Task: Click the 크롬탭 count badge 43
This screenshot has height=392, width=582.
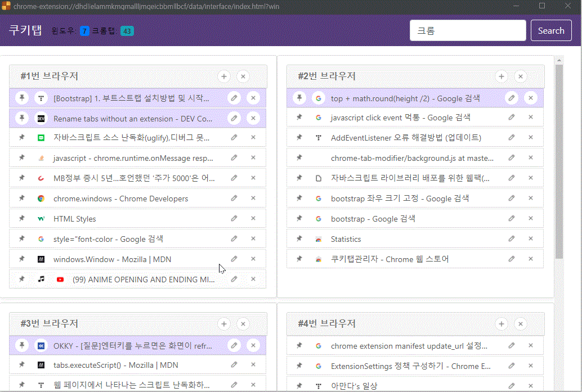Action: 127,31
